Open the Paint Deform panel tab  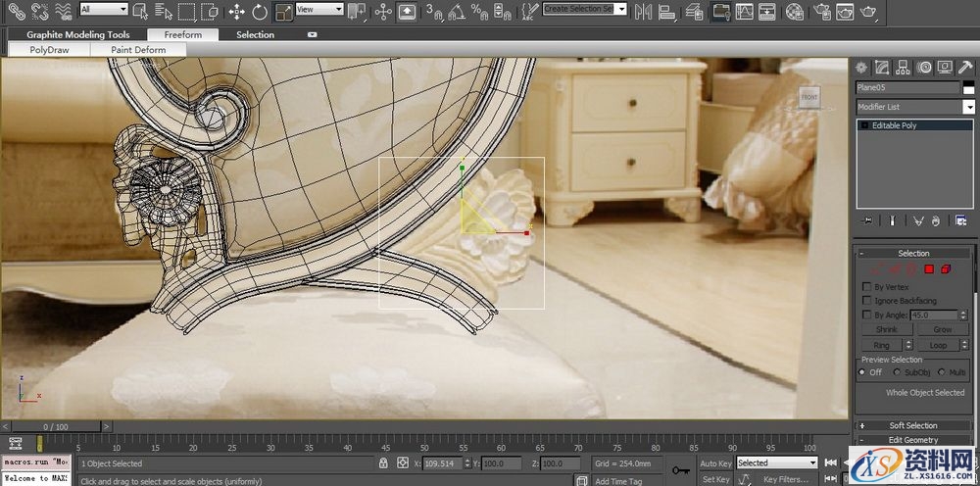click(x=138, y=49)
